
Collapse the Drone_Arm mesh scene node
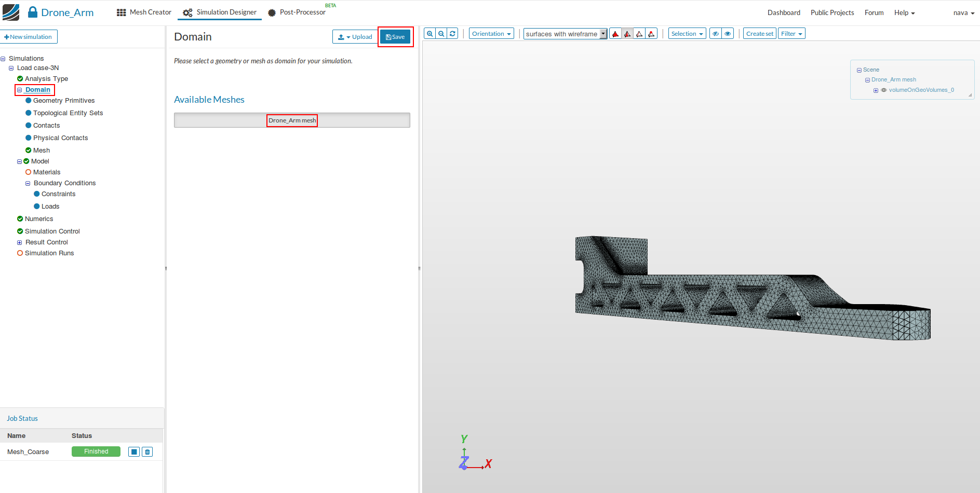[x=867, y=80]
